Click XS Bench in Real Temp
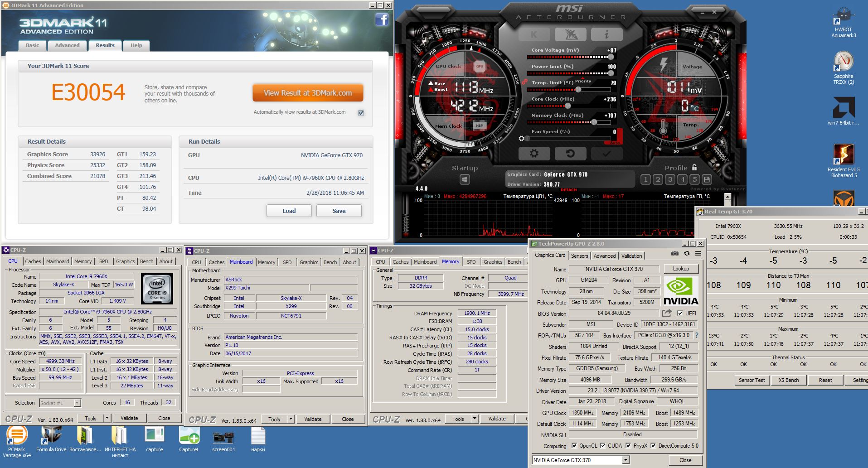 click(x=789, y=380)
